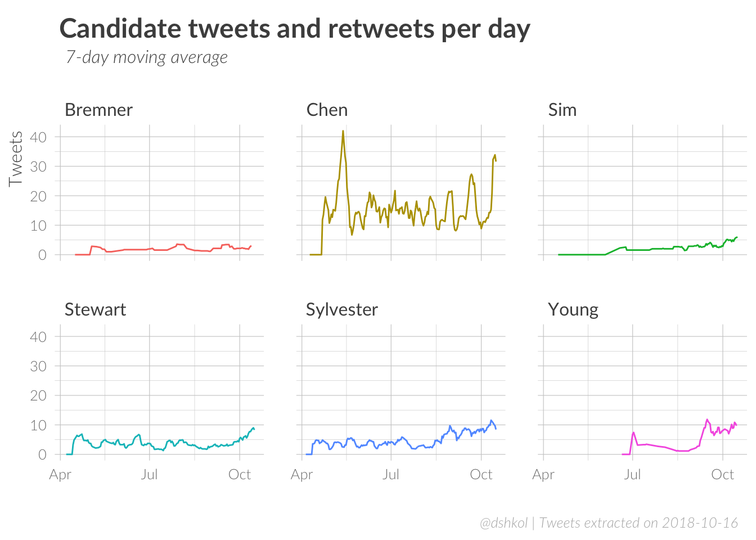The height and width of the screenshot is (540, 756).
Task: Click the Sim panel heading
Action: [562, 110]
